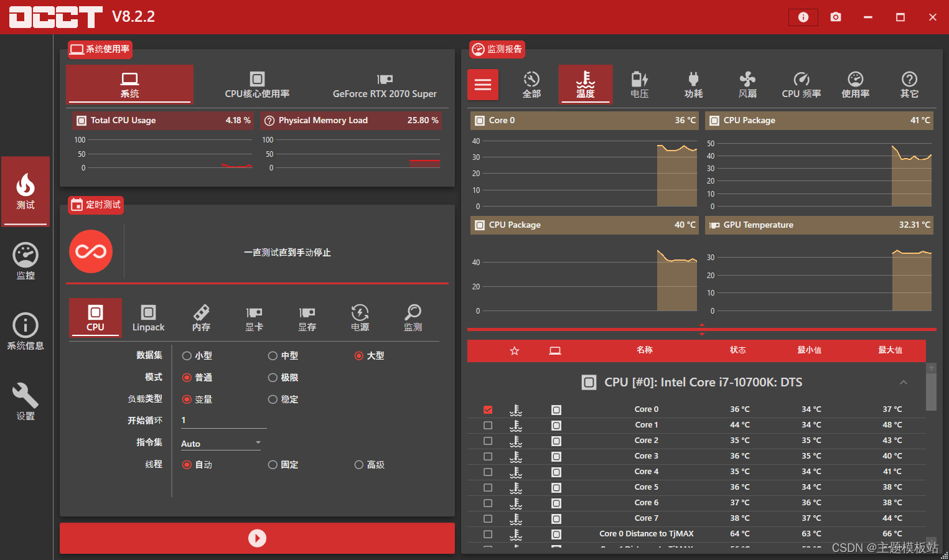Image resolution: width=949 pixels, height=560 pixels.
Task: Select the Linpack test tab
Action: pyautogui.click(x=148, y=318)
